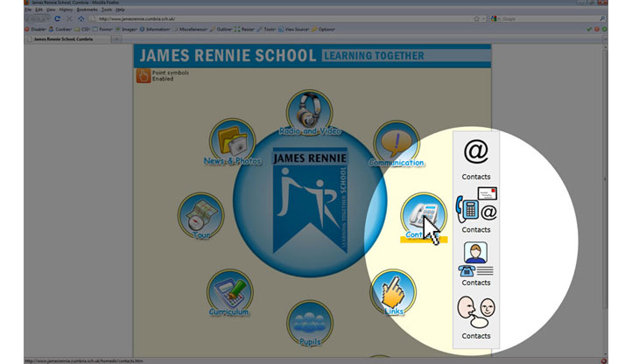
Task: Click the stop loading X icon
Action: click(69, 18)
